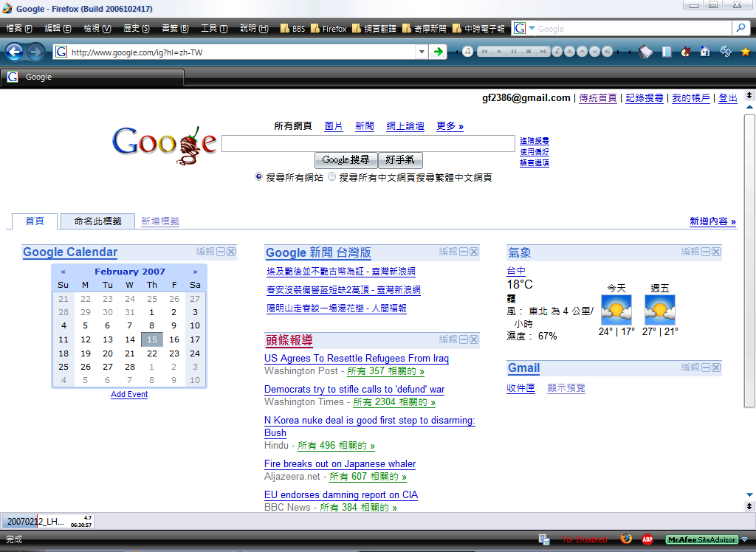Screen dimensions: 756x552
Task: Go to next month in the calendar
Action: pyautogui.click(x=195, y=272)
